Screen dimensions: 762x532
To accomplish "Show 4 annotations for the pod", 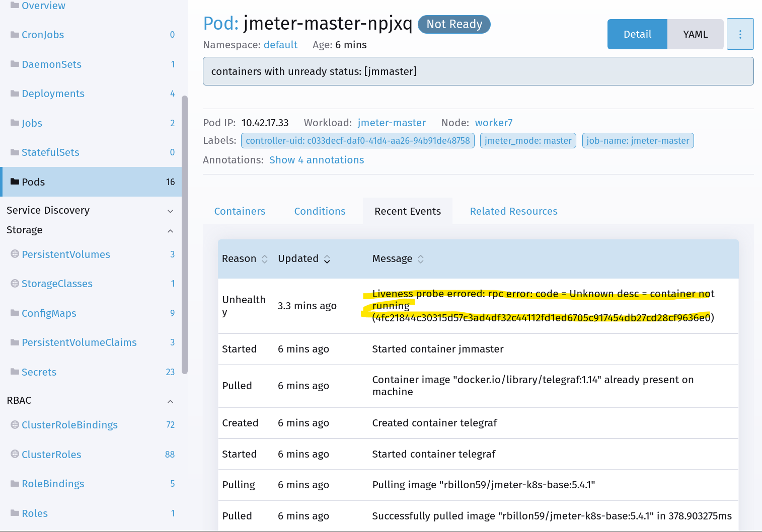I will [x=317, y=160].
